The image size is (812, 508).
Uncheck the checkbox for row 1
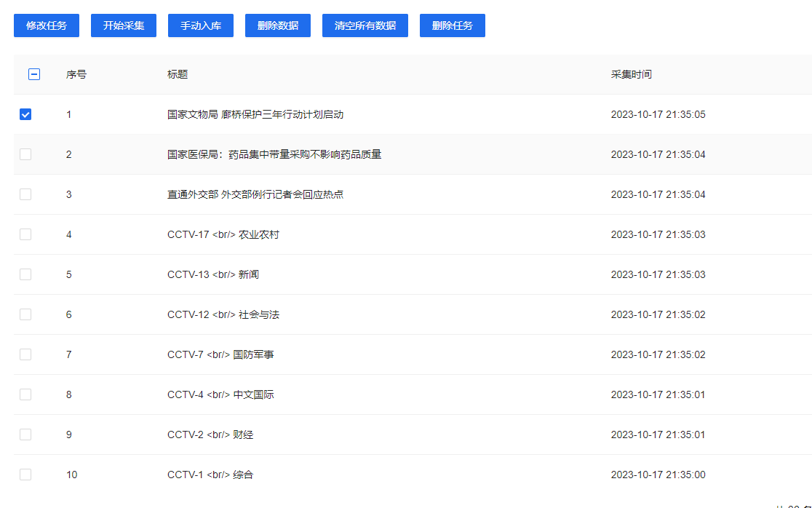tap(25, 114)
